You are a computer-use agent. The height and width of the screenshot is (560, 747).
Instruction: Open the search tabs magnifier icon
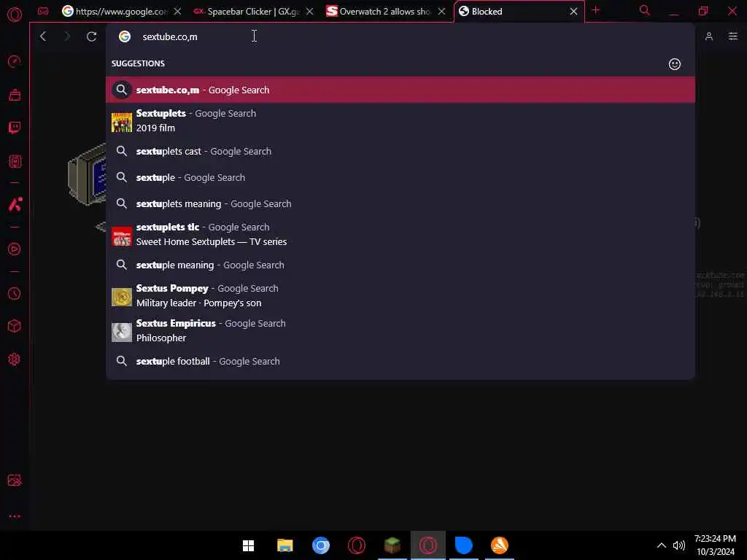pyautogui.click(x=644, y=10)
